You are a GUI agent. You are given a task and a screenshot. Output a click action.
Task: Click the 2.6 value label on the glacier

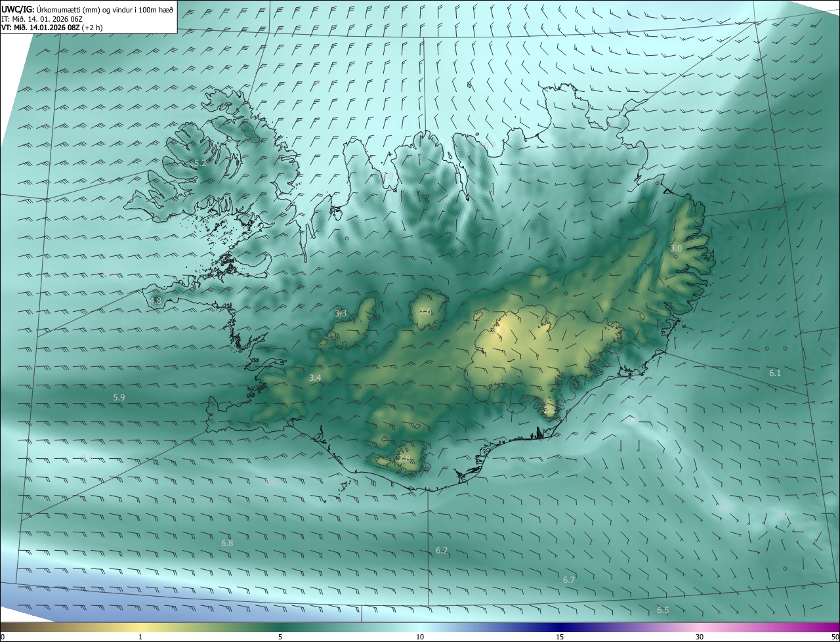[x=425, y=311]
